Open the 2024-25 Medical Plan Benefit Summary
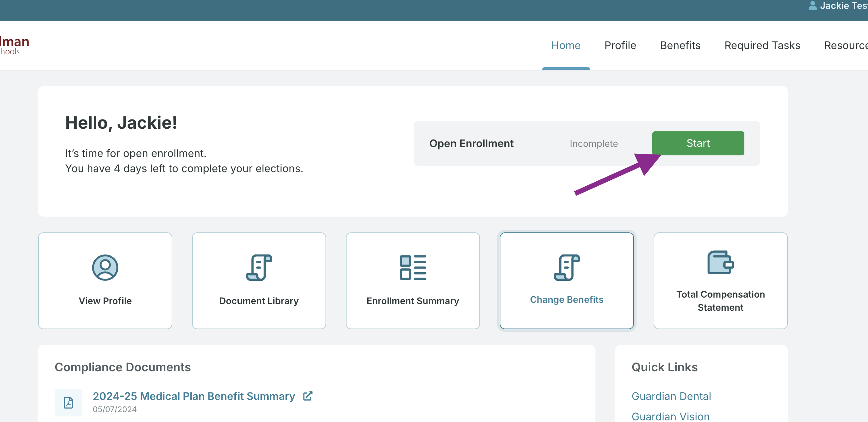 click(x=194, y=396)
